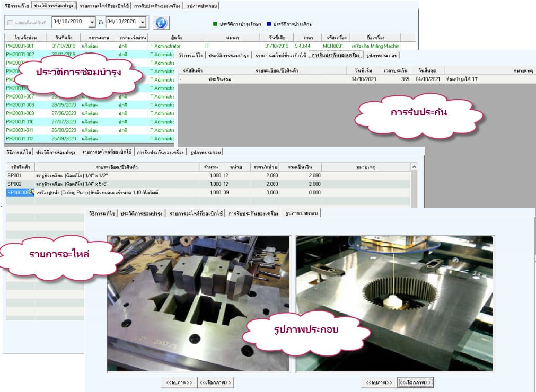
Task: Click <<เลือกภาพ>> button under left photo
Action: coord(216,382)
